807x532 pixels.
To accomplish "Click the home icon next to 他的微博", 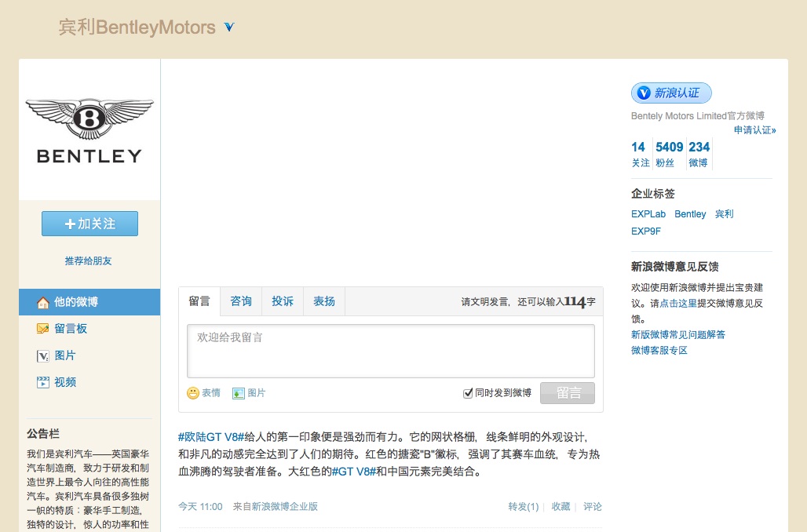I will click(43, 302).
